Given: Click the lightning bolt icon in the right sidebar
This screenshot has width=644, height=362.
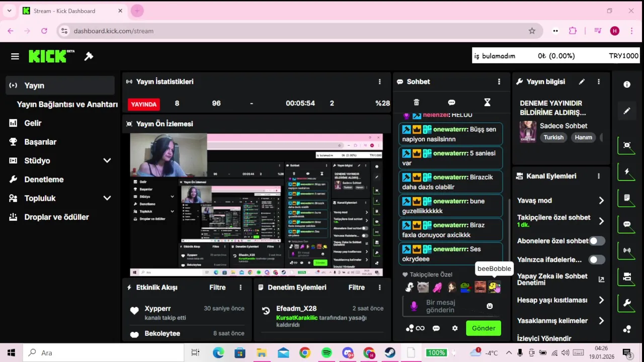Looking at the screenshot, I should [627, 171].
